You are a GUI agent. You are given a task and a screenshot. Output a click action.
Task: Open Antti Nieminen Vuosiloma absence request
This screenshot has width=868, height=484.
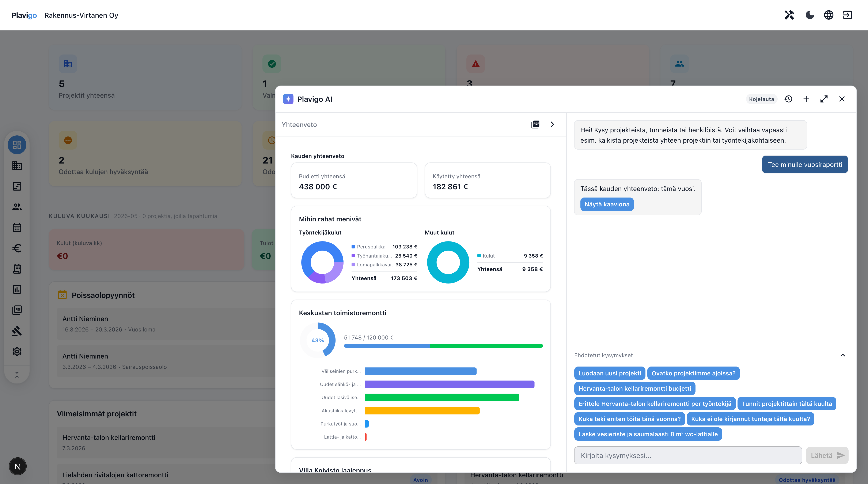coord(166,324)
